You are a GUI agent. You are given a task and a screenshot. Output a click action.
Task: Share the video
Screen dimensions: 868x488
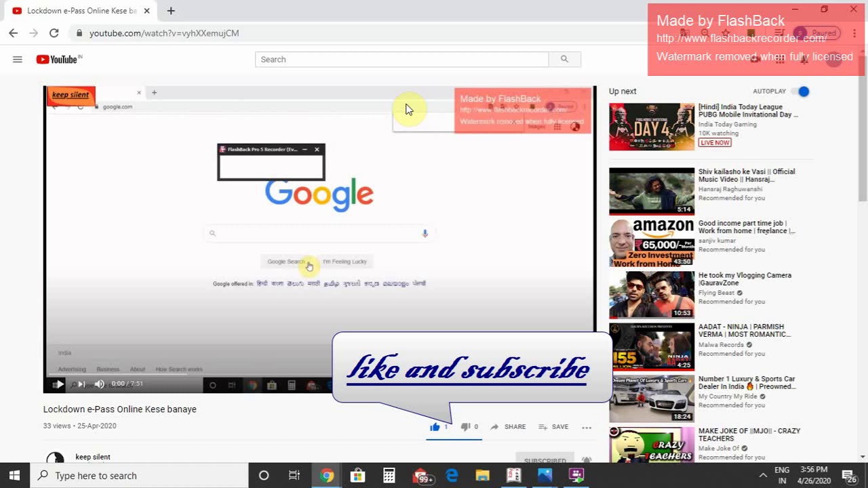click(x=508, y=427)
